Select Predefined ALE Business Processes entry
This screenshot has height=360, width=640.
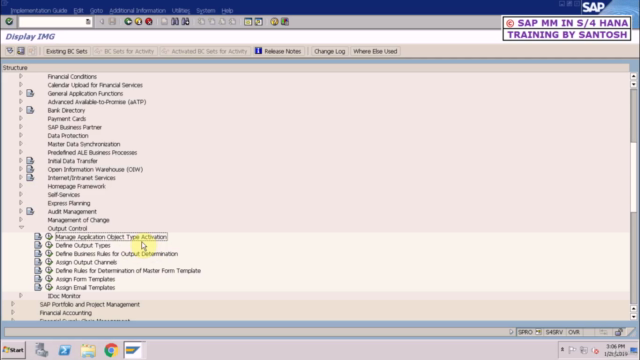tap(92, 152)
